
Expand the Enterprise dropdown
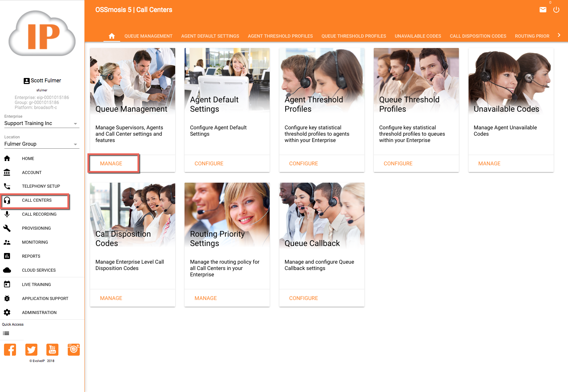(x=41, y=123)
